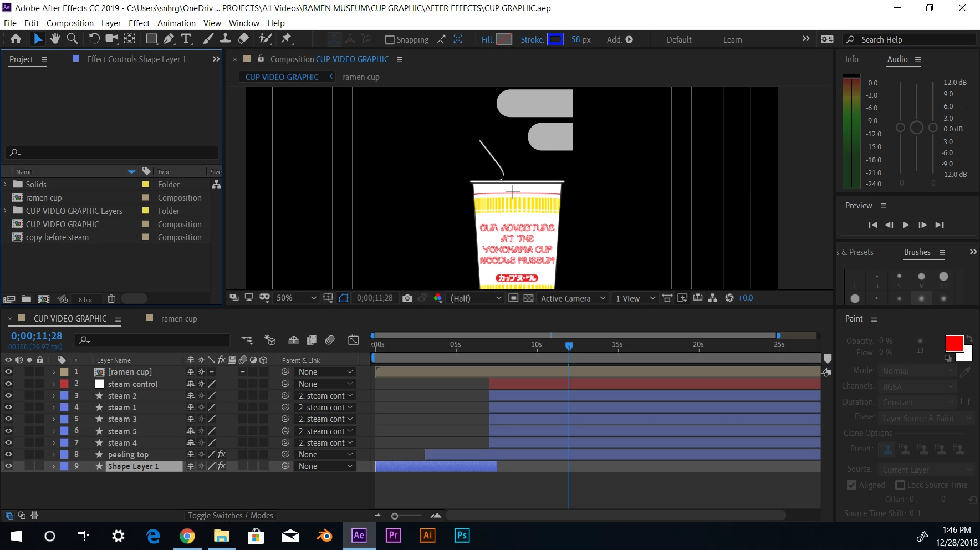Select the Unified Camera tool
This screenshot has height=550, width=980.
click(112, 39)
